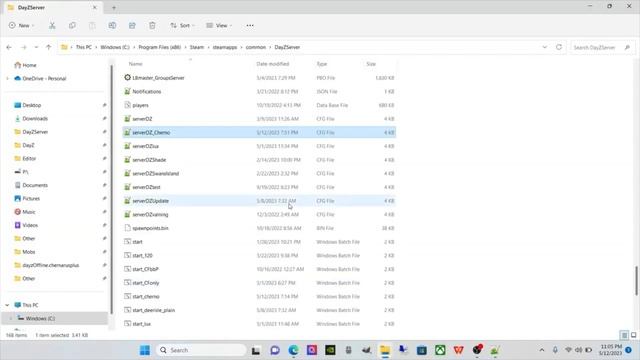Select the spawnpoints.bin file

click(259, 228)
